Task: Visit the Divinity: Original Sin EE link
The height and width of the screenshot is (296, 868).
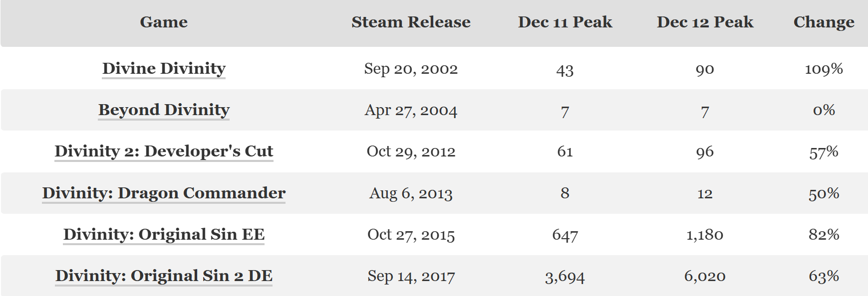Action: [x=164, y=234]
